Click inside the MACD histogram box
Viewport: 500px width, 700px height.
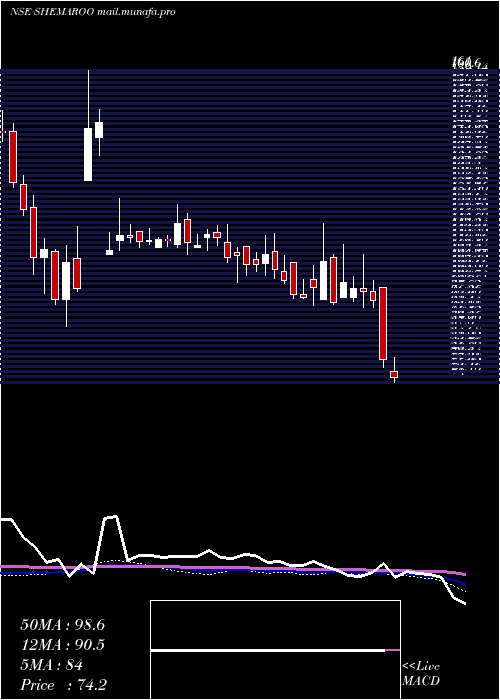(x=275, y=650)
